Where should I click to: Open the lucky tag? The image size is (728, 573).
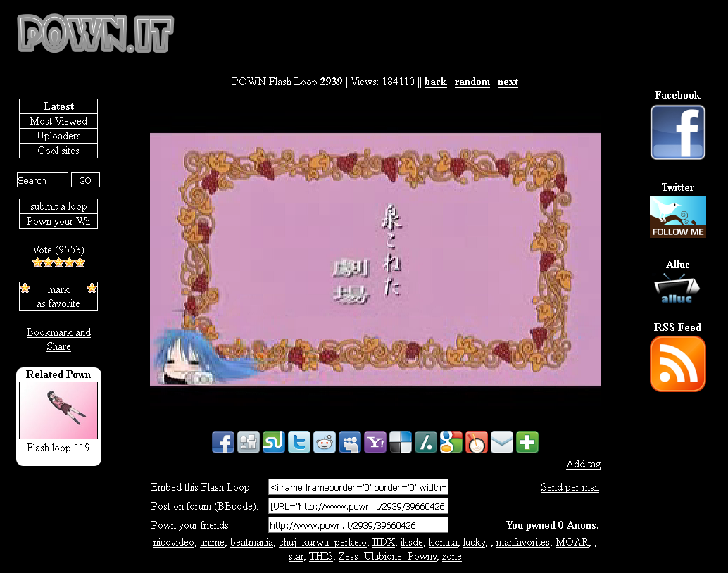[475, 542]
